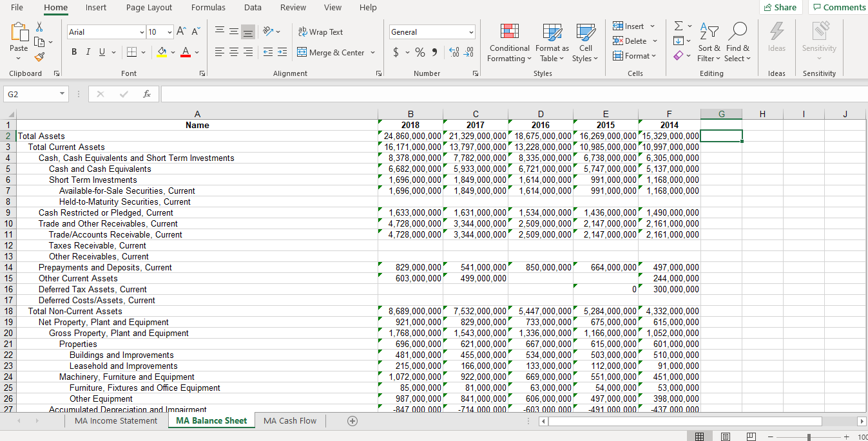
Task: Align text left
Action: click(219, 52)
